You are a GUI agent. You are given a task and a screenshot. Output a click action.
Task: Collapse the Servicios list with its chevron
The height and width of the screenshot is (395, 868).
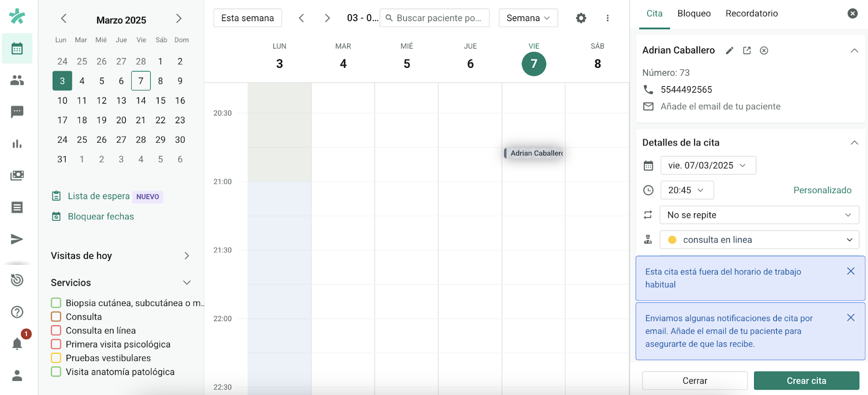coord(187,282)
